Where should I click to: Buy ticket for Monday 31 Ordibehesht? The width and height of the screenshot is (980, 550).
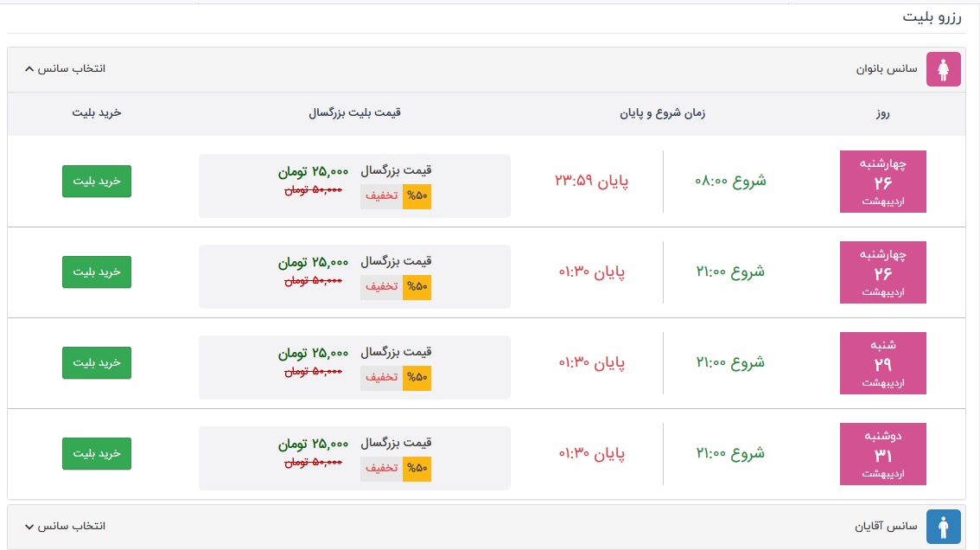97,454
